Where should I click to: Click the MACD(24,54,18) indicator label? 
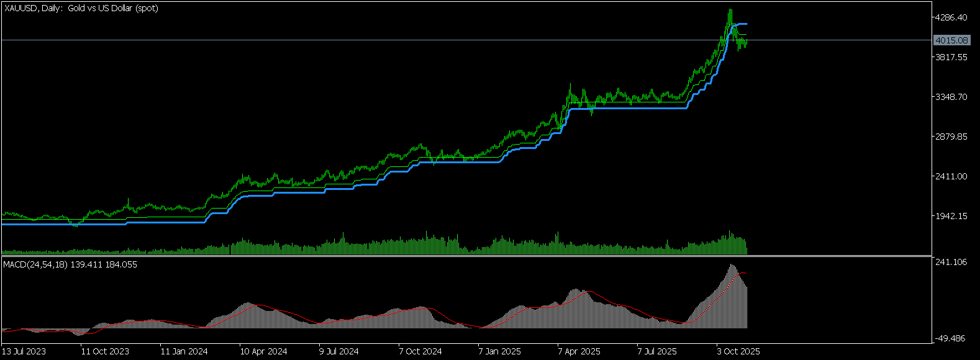(70, 264)
